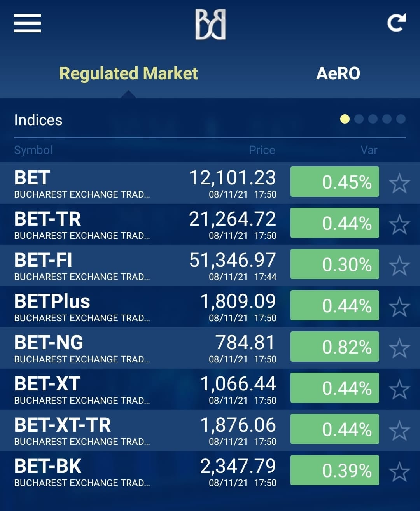420x511 pixels.
Task: Star the BET-FI index
Action: [399, 266]
